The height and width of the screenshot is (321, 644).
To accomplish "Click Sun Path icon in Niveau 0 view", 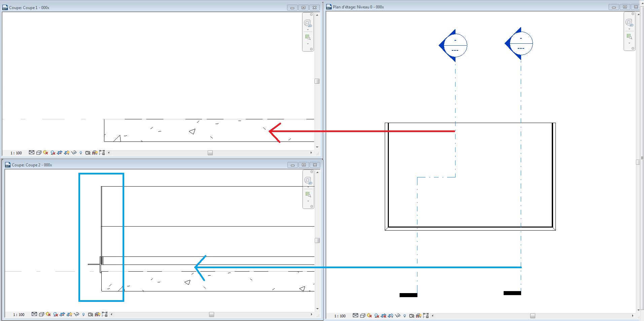I will [x=369, y=316].
